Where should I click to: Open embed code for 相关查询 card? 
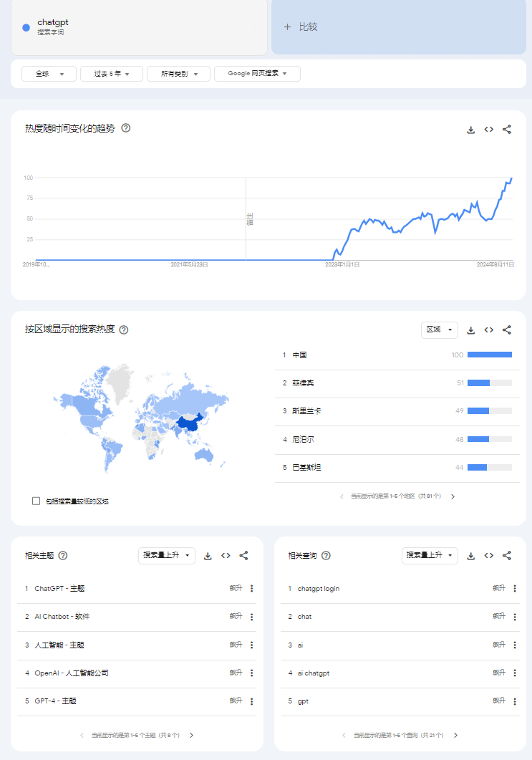[x=489, y=556]
